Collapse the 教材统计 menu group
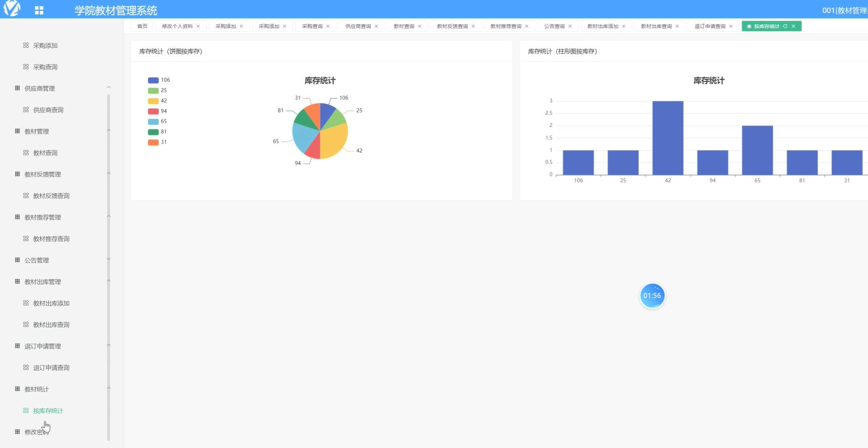Screen dimensions: 868x448 tap(108, 388)
